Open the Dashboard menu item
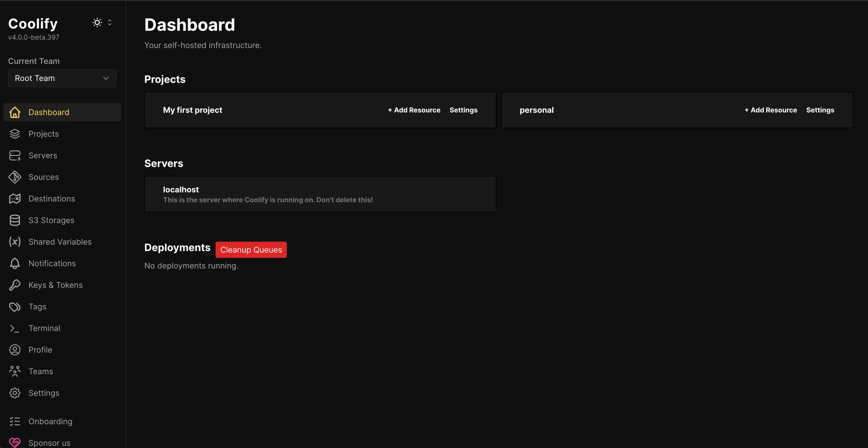868x448 pixels. [62, 112]
